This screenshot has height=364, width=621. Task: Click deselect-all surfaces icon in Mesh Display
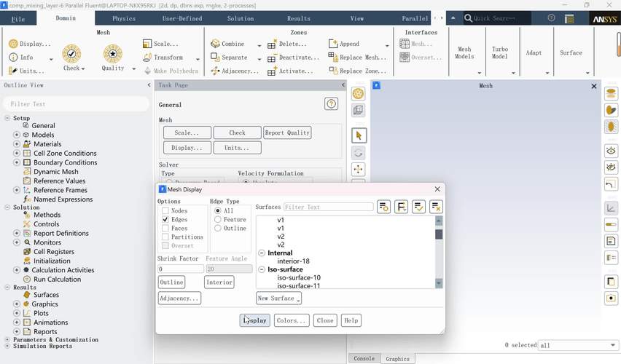[436, 207]
